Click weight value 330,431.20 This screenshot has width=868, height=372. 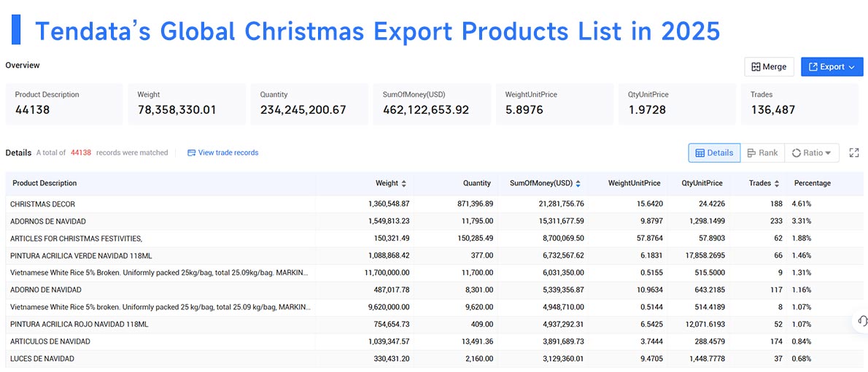point(392,358)
